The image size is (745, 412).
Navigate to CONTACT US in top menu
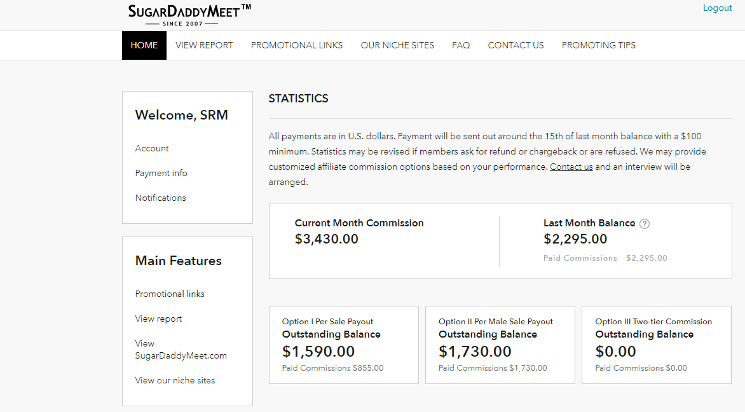click(516, 45)
